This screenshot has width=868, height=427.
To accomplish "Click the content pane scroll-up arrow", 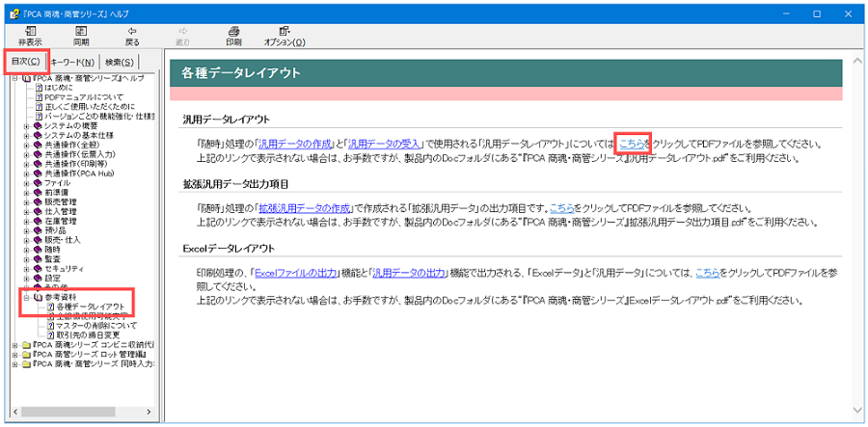I will [x=857, y=61].
